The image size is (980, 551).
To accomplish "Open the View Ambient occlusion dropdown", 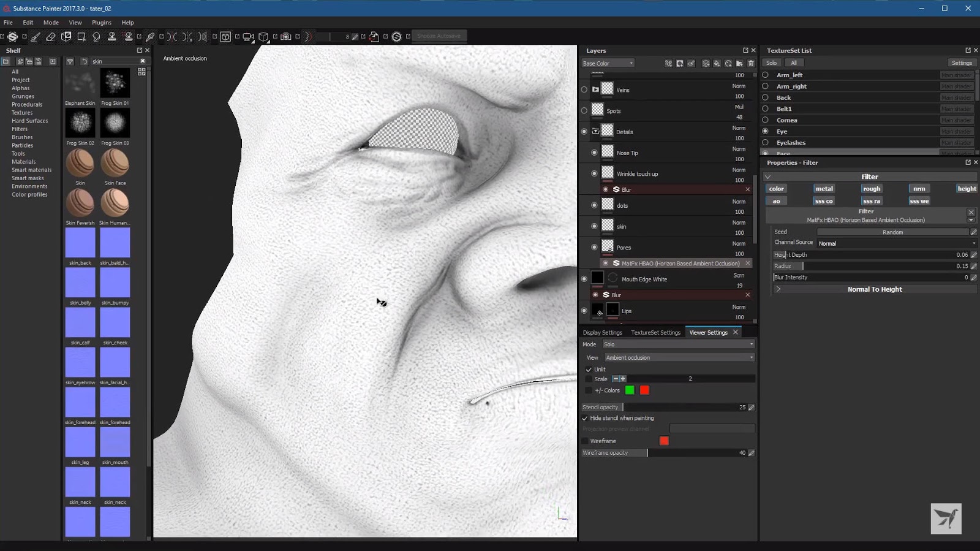I will [x=679, y=358].
